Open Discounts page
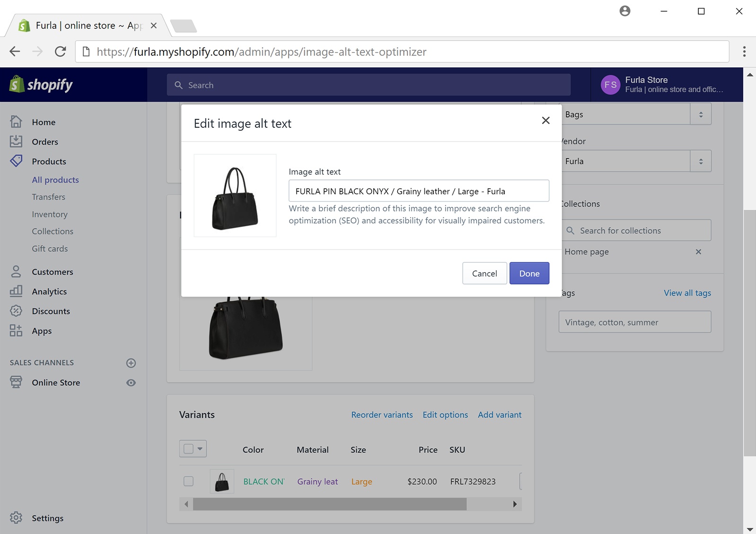 tap(51, 311)
